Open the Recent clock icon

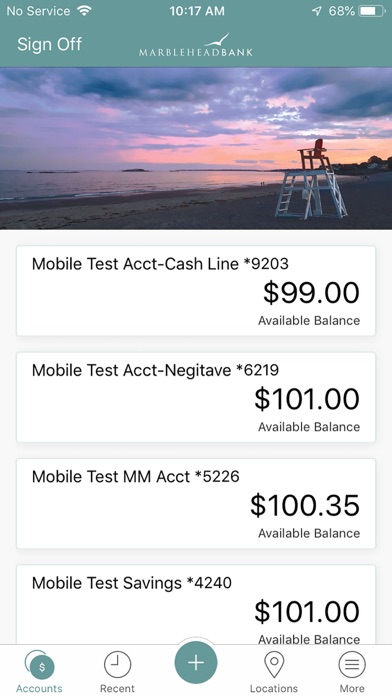click(117, 665)
